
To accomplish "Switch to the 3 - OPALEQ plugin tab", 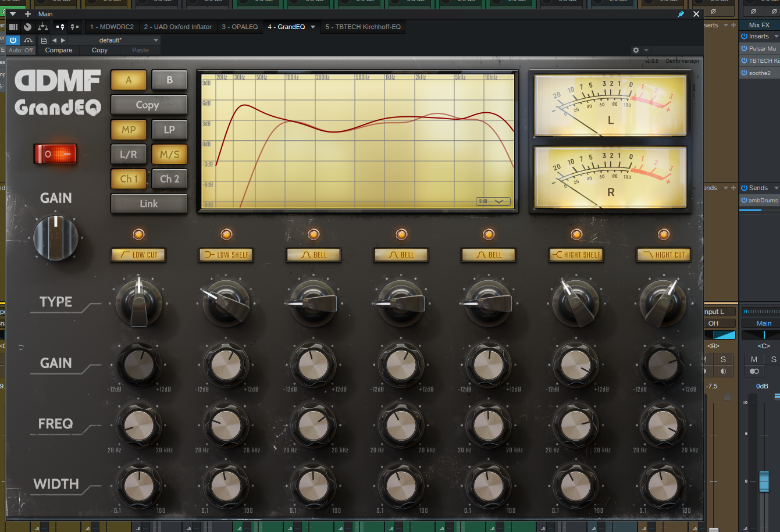I will pos(240,27).
